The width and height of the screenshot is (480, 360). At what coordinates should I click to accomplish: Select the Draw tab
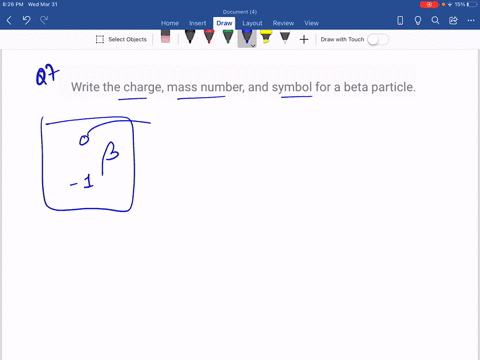tap(224, 23)
